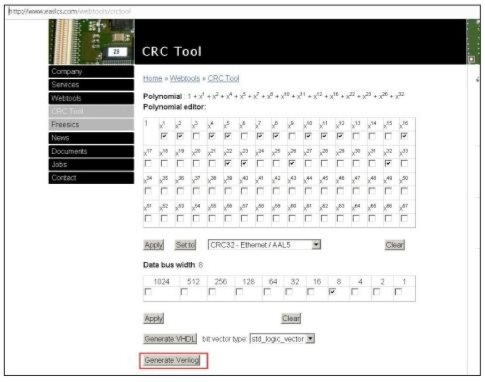This screenshot has height=382, width=485.
Task: Uncheck the 8 data bus width box
Action: pos(332,292)
